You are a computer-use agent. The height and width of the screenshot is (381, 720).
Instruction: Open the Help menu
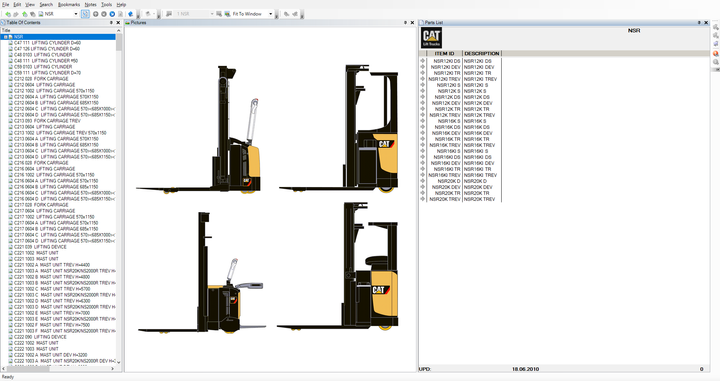121,5
